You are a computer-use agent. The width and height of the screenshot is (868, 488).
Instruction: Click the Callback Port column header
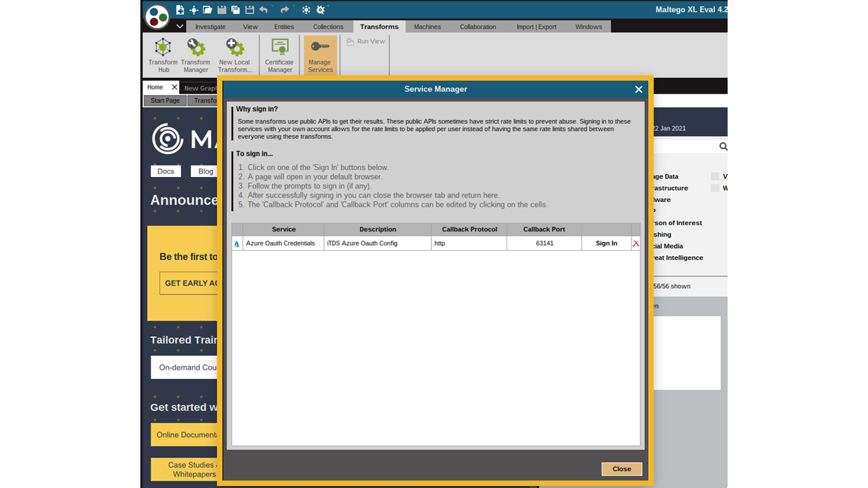click(544, 229)
